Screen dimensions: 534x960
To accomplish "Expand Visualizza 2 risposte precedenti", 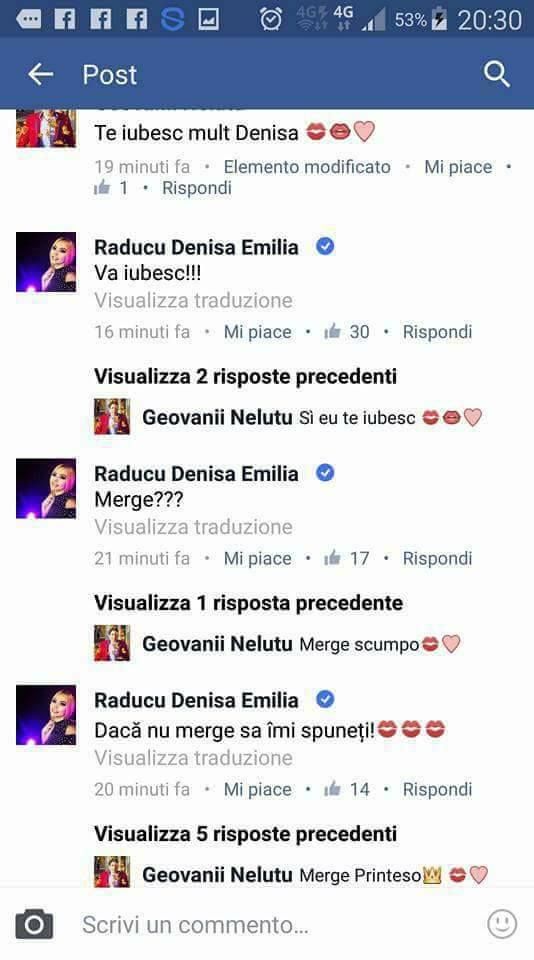I will (246, 376).
